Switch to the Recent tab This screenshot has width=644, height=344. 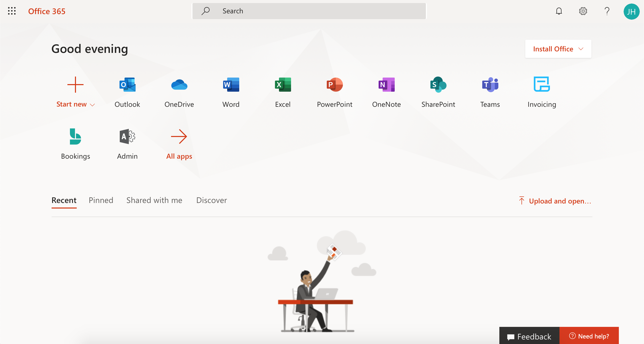coord(64,200)
